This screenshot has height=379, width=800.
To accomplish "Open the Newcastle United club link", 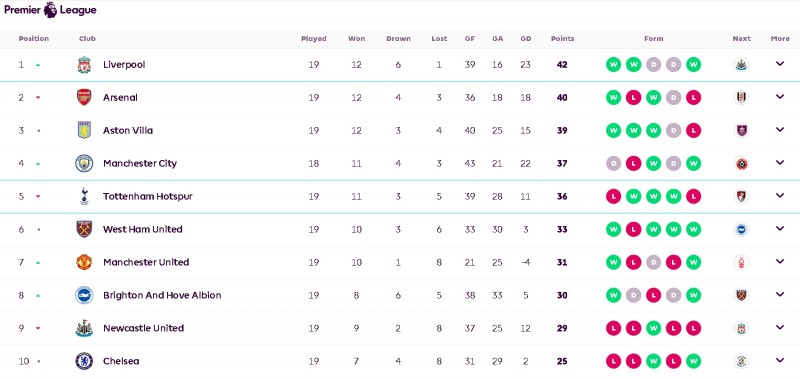I will point(143,328).
